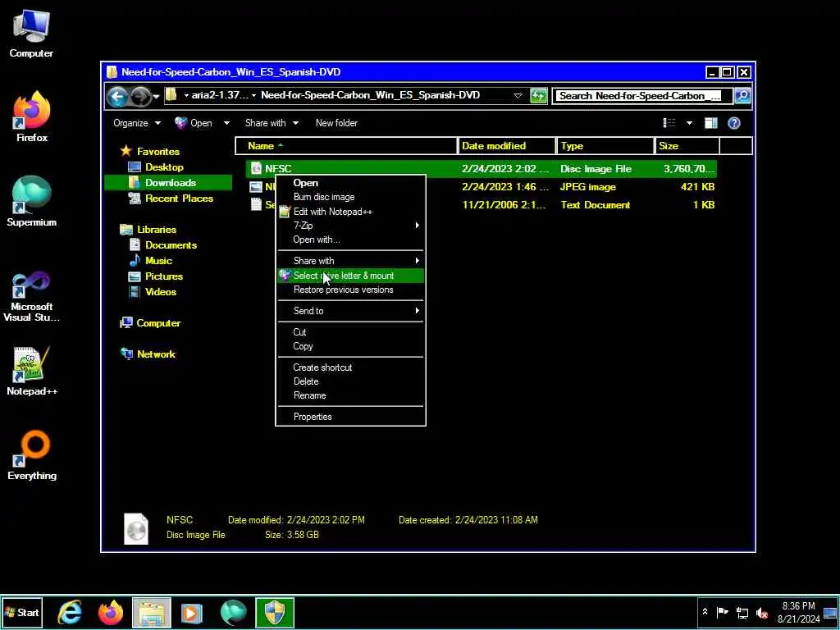Click the search magnifier icon
This screenshot has height=630, width=840.
(x=742, y=96)
